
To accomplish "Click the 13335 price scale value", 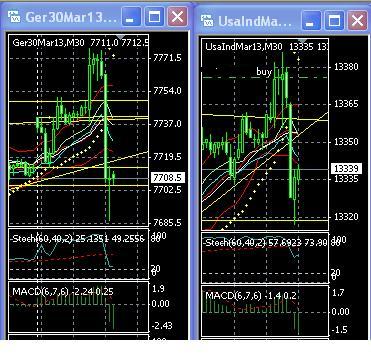I will (346, 179).
